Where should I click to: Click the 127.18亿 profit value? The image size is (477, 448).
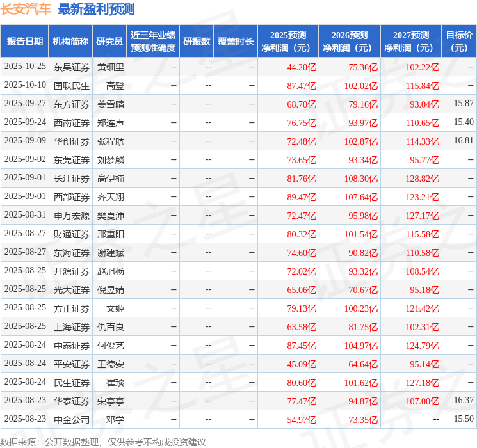pyautogui.click(x=423, y=383)
